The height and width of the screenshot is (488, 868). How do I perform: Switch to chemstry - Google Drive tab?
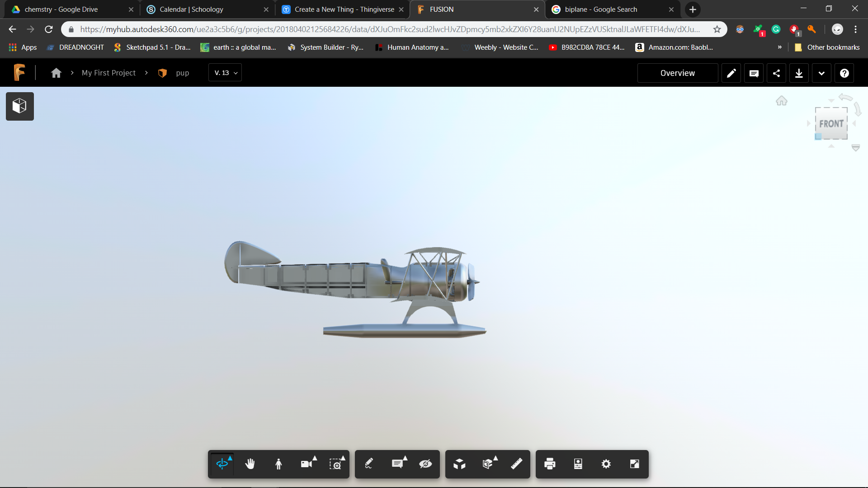click(x=72, y=9)
